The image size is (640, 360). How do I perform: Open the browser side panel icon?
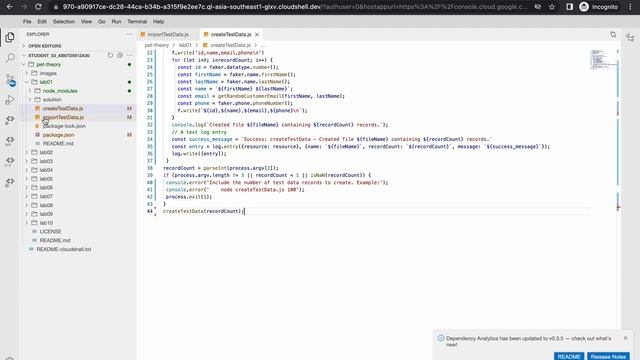coord(569,7)
